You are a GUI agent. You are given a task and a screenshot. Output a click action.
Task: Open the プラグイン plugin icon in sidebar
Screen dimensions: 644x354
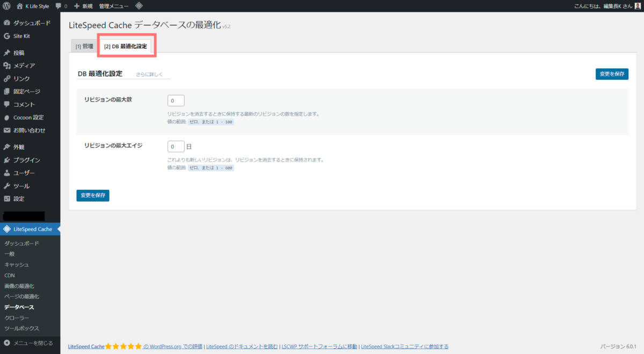coord(8,160)
